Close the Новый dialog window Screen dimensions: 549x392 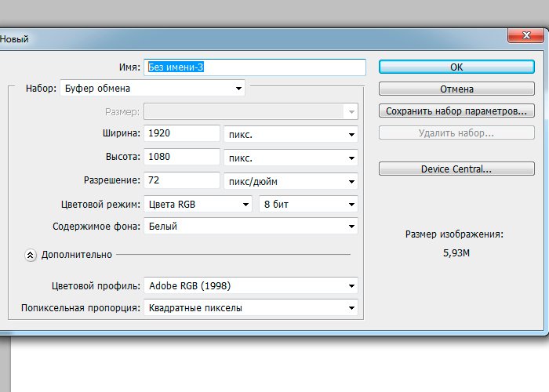[x=524, y=36]
